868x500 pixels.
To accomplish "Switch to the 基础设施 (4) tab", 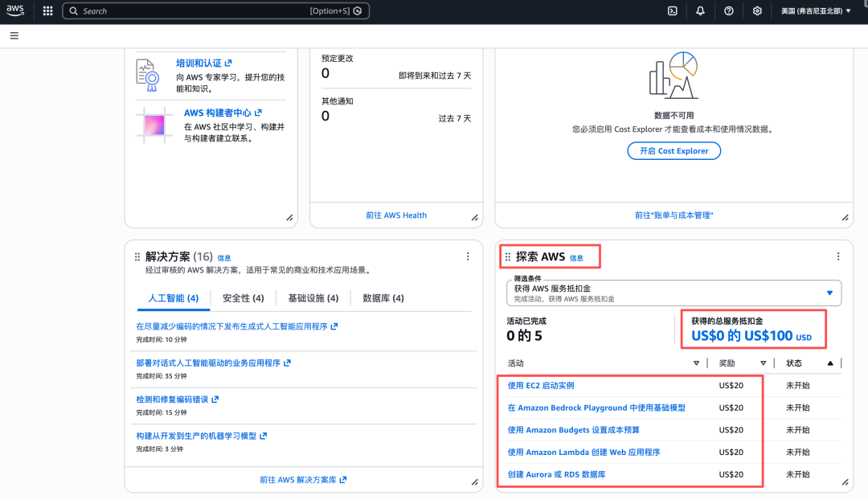I will point(313,298).
